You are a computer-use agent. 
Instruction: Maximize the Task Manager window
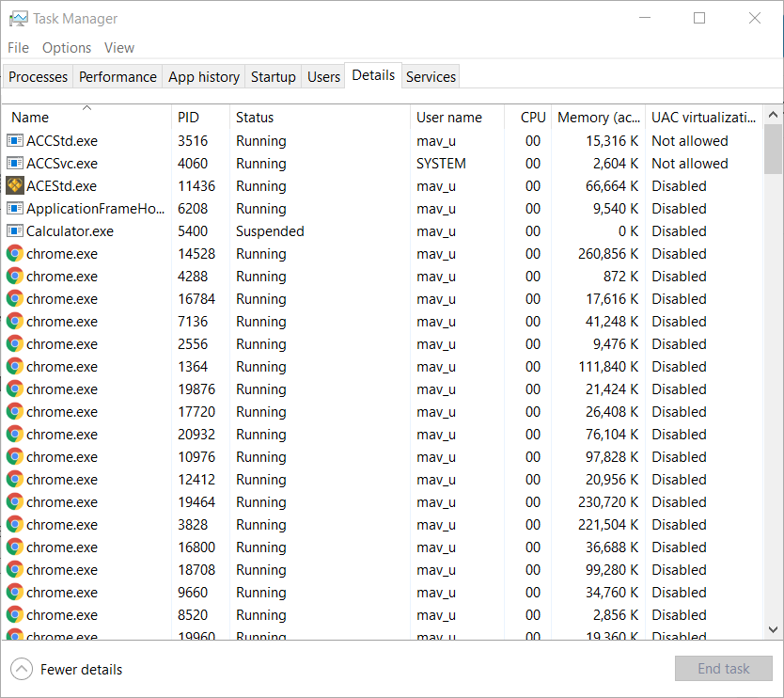(x=699, y=18)
